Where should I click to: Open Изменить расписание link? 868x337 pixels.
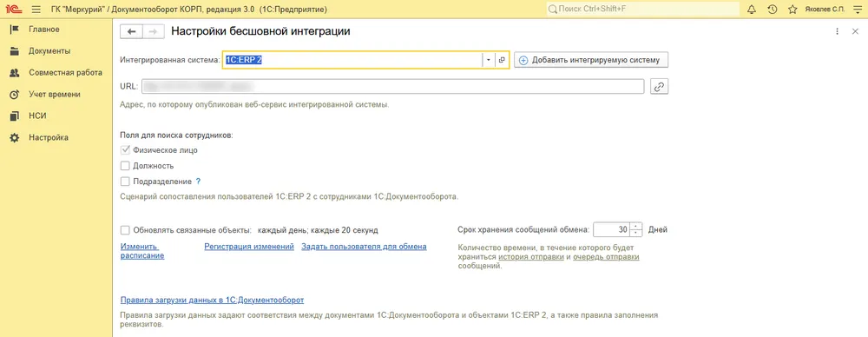(x=142, y=251)
